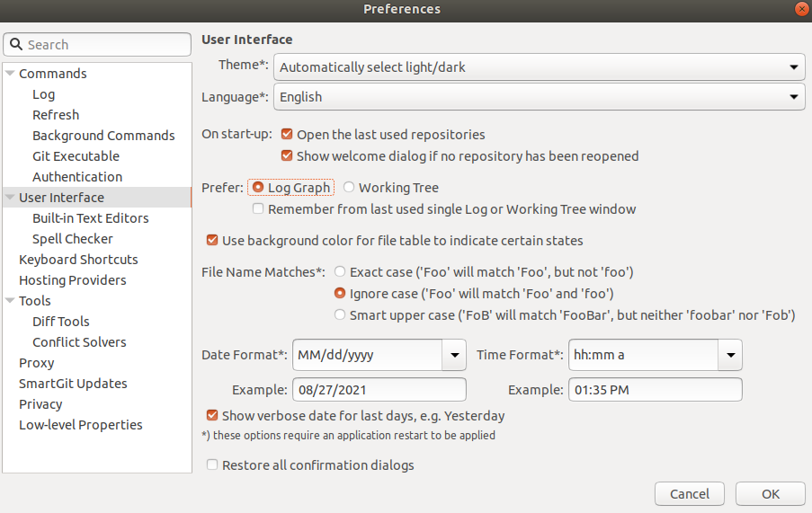The image size is (812, 513).
Task: Open the Date Format dropdown arrow
Action: [454, 355]
